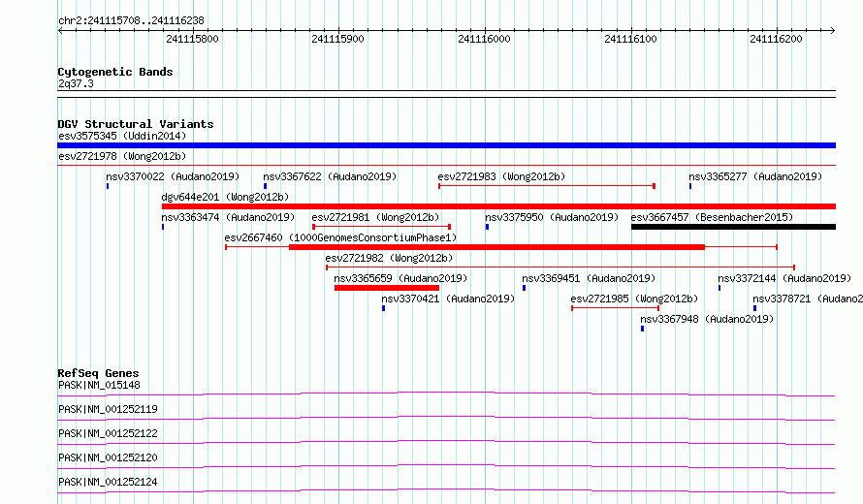This screenshot has height=504, width=863.
Task: Click the Cytogenetic Bands track title
Action: 115,72
